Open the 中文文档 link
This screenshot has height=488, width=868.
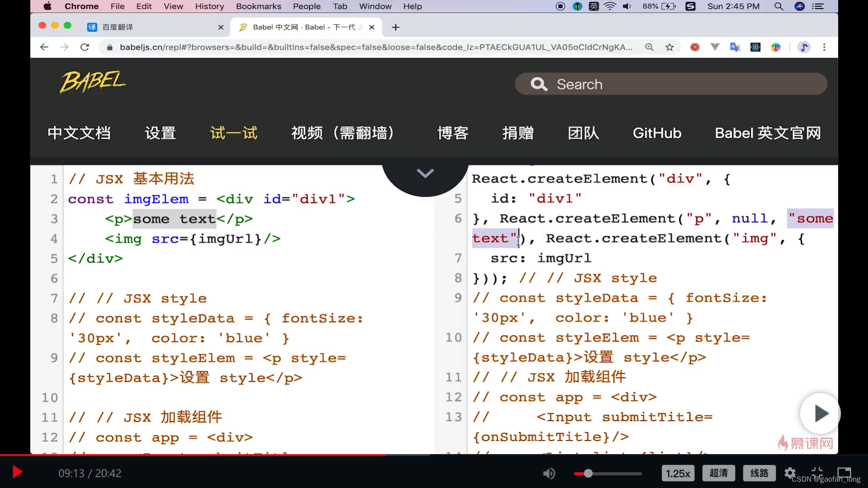coord(79,133)
